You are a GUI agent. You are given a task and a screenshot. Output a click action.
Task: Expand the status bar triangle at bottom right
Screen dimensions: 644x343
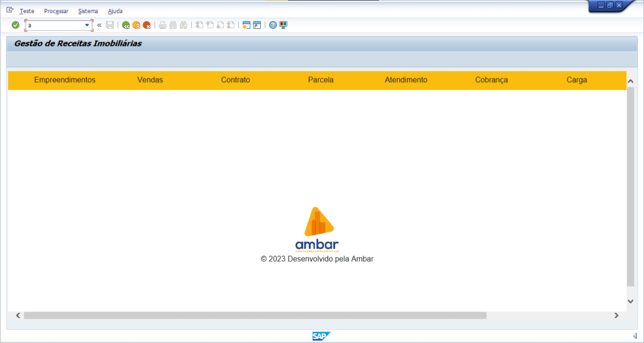tap(635, 336)
